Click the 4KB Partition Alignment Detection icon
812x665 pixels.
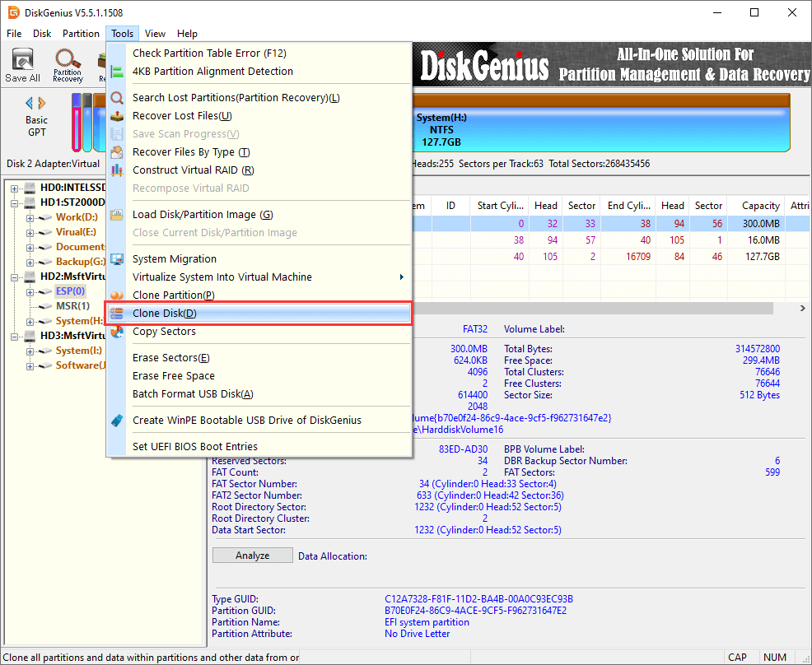coord(117,72)
